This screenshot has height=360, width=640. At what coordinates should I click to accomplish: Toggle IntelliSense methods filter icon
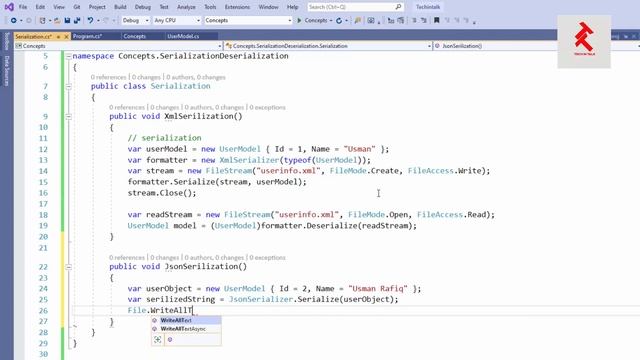pos(170,340)
